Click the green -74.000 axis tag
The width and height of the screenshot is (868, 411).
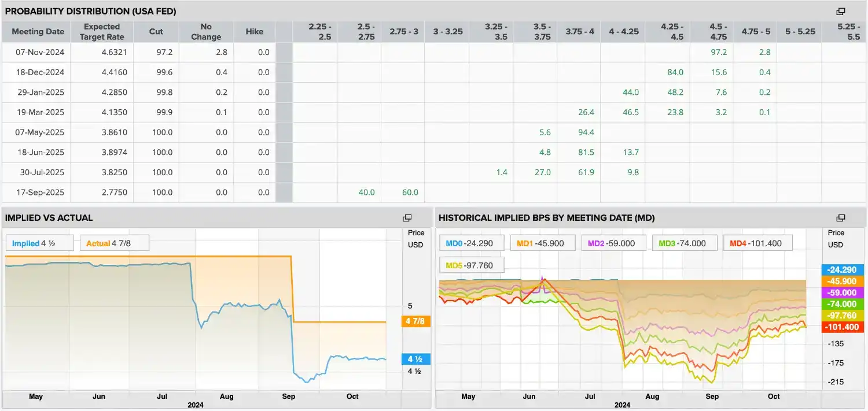click(841, 304)
